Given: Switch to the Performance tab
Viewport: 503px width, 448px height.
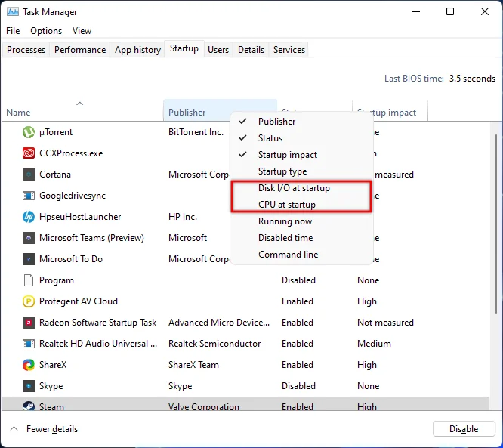Looking at the screenshot, I should (80, 50).
